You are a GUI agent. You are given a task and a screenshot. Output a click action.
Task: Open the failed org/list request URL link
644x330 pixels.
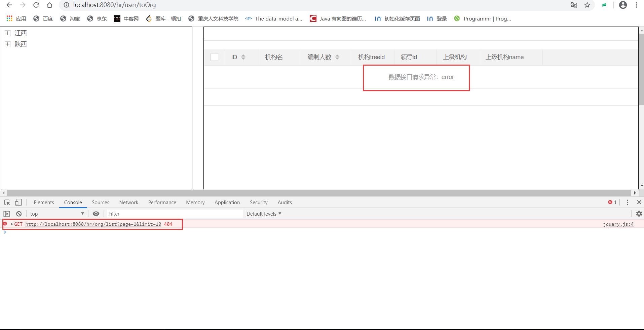[x=93, y=224]
